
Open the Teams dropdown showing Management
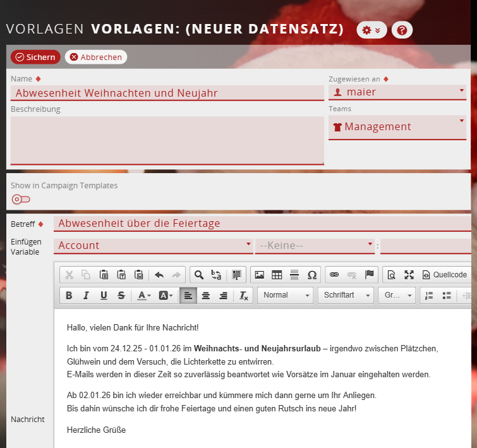point(397,127)
